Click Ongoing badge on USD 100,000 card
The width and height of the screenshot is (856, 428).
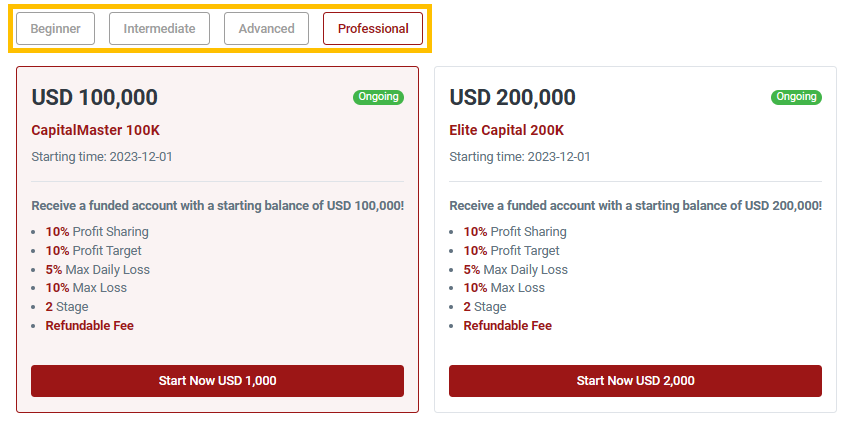point(378,97)
